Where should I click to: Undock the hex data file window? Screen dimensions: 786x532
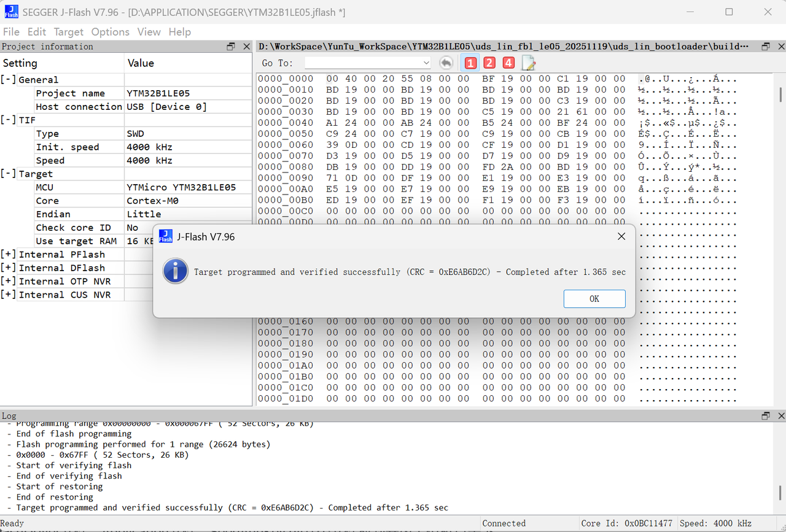click(766, 47)
